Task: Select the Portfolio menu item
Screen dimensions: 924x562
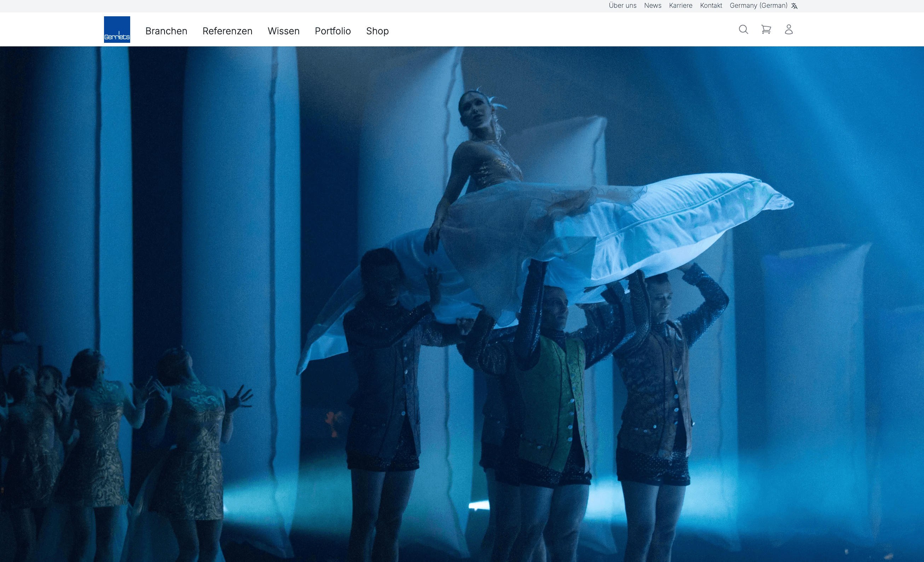Action: click(x=332, y=31)
